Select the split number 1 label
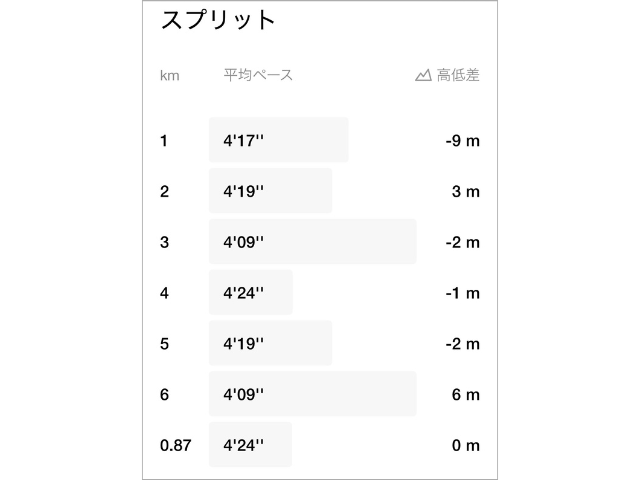 click(x=164, y=141)
